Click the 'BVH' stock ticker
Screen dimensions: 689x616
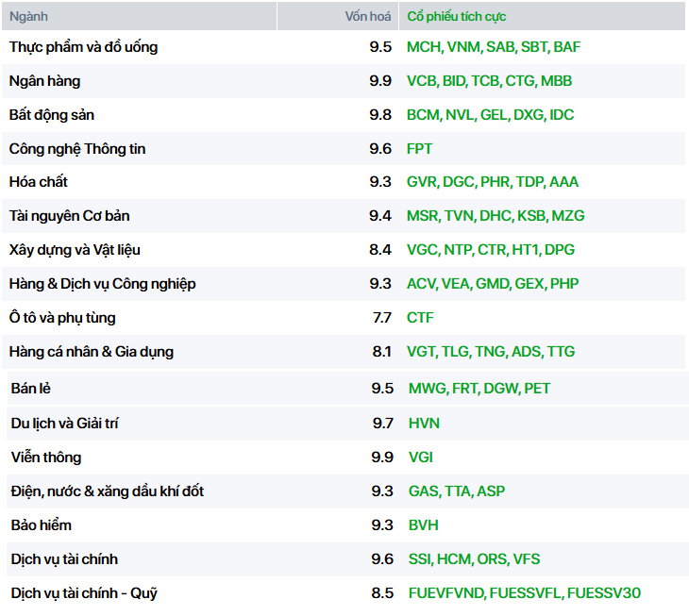point(423,525)
